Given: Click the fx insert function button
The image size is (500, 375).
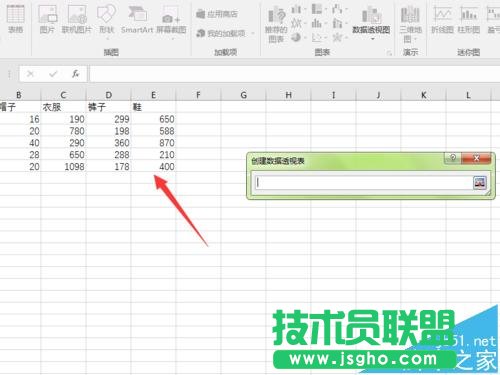Looking at the screenshot, I should tap(76, 74).
